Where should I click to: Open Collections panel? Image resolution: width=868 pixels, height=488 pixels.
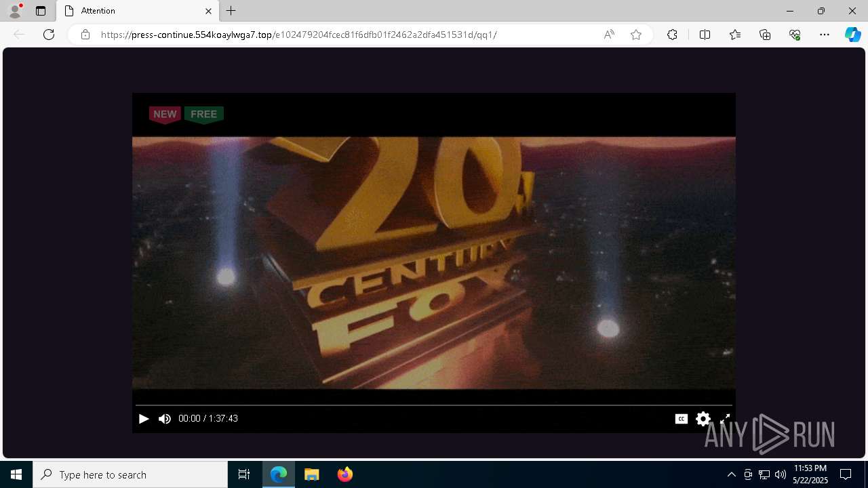coord(765,35)
